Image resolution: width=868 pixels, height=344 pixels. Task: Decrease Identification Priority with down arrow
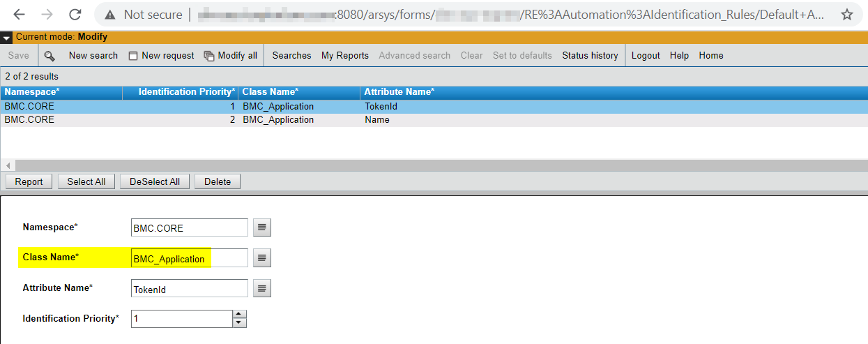coord(240,323)
